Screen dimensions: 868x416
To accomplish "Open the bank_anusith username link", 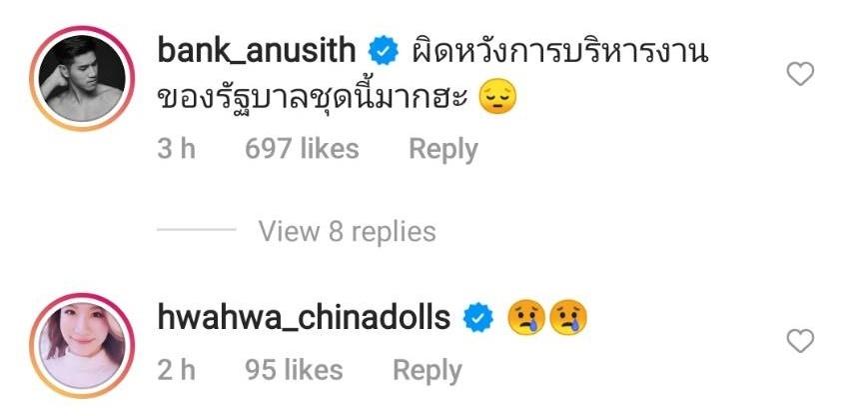I will [257, 52].
